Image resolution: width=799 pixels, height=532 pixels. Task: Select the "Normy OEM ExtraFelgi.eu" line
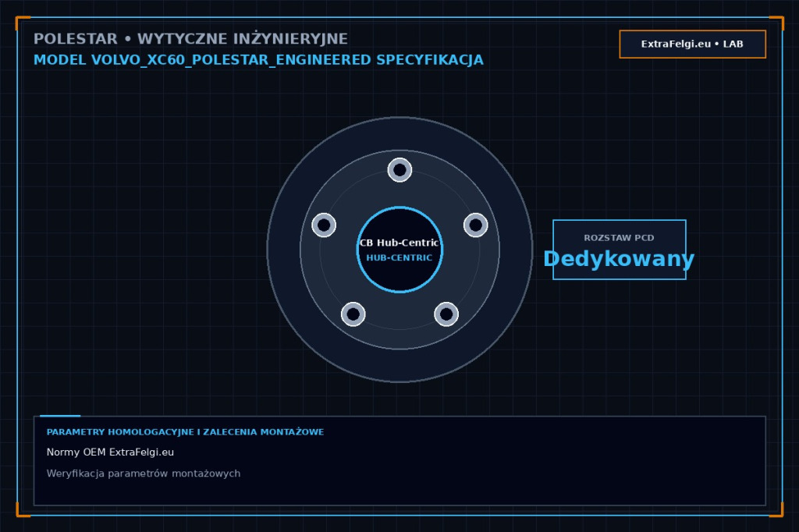point(110,452)
